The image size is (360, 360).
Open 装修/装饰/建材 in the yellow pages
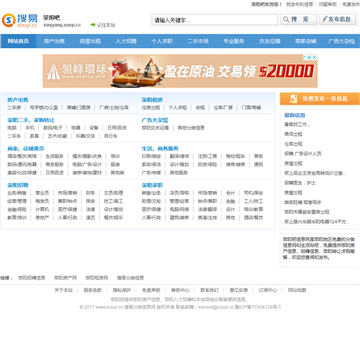pos(87,173)
